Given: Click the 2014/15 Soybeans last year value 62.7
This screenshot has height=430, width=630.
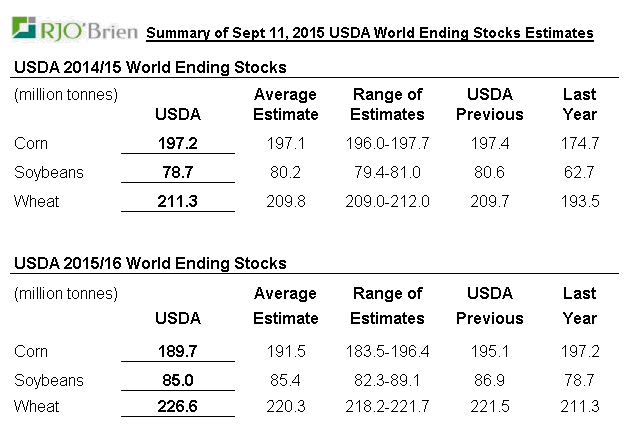Looking at the screenshot, I should [x=579, y=173].
